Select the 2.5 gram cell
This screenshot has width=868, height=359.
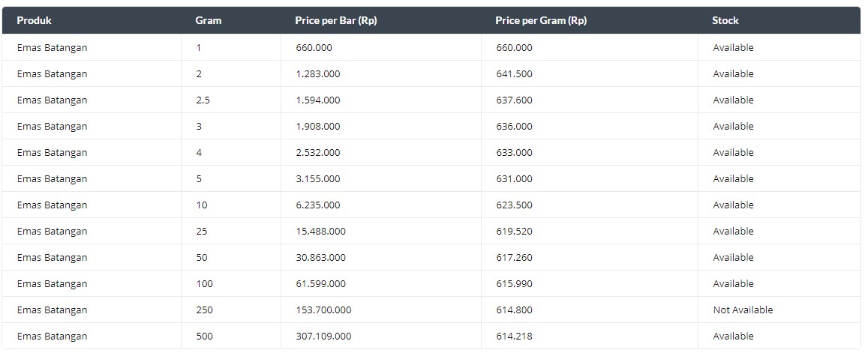(203, 100)
